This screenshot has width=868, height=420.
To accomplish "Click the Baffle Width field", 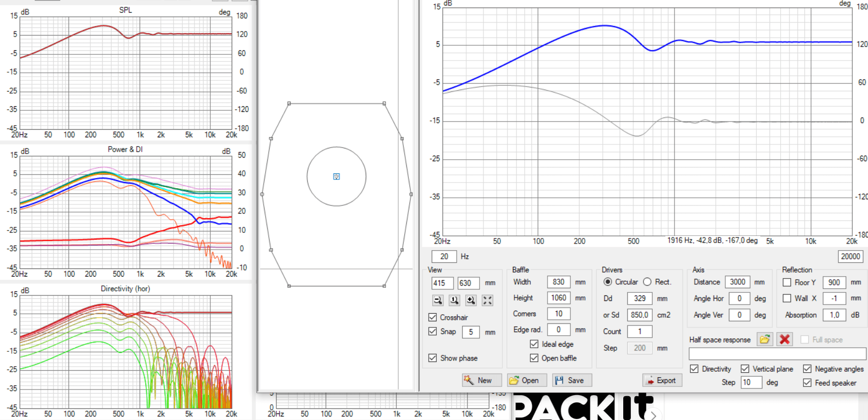I will point(559,282).
